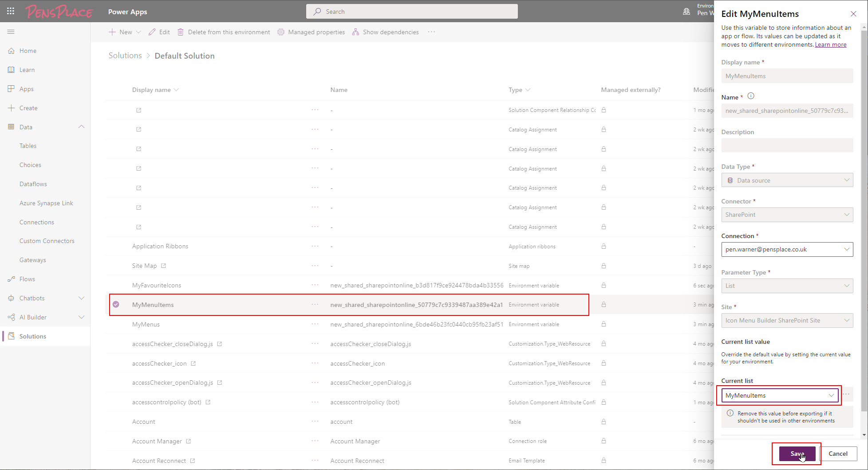Click the Edit pencil command

(x=159, y=32)
